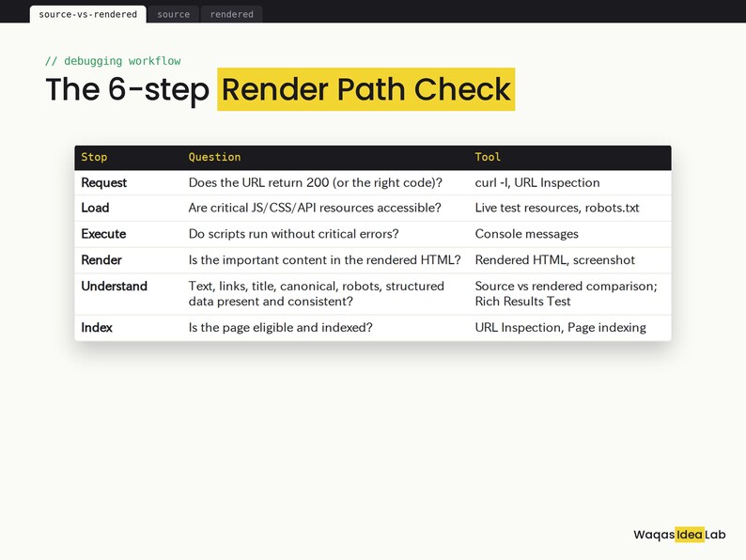746x560 pixels.
Task: Click 'Text, links, title, canonical, robots' cell
Action: (317, 294)
